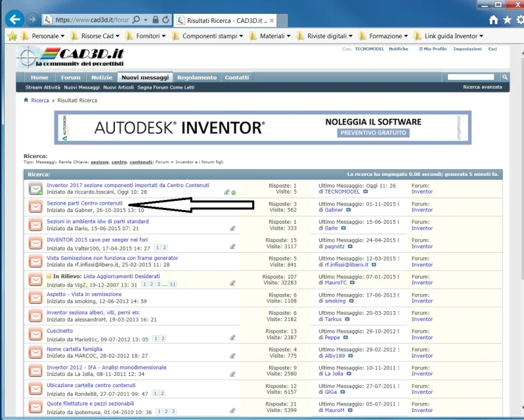Open thread Sezione parti Centro contenuti
Screen dimensions: 524x420
(x=85, y=203)
